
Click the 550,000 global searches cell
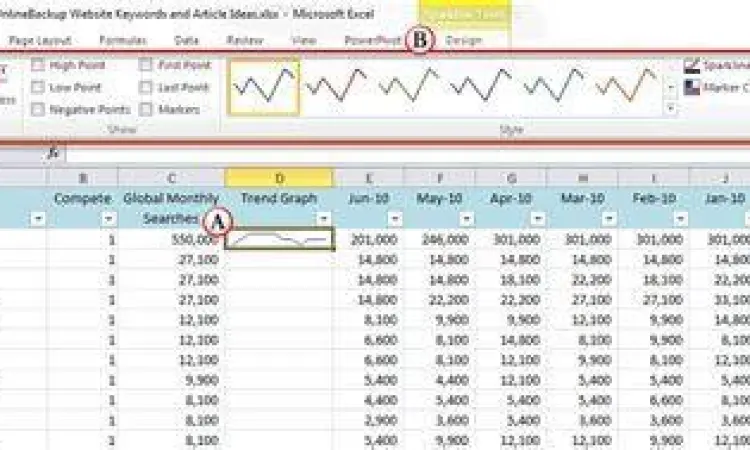tap(171, 239)
